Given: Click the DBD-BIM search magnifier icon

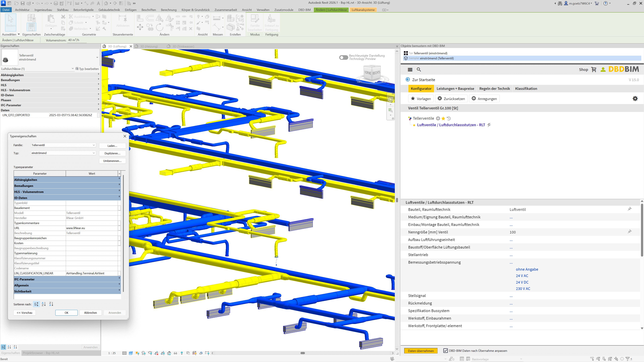Looking at the screenshot, I should point(419,69).
